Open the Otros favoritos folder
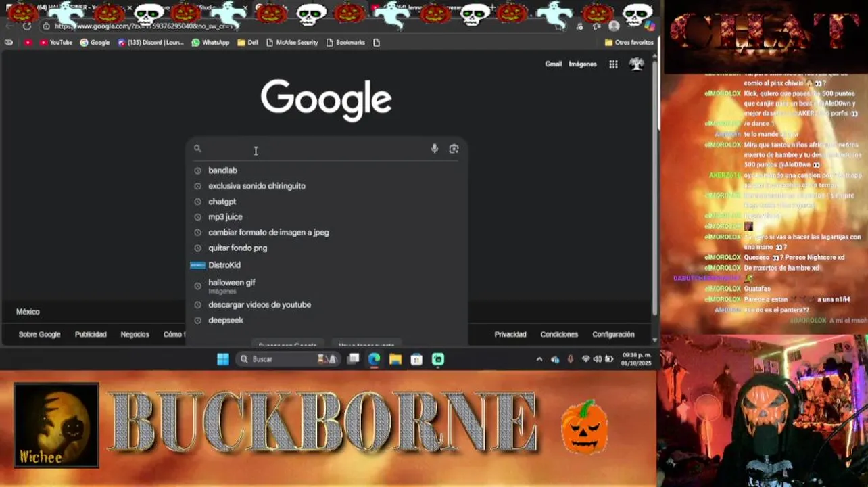This screenshot has height=487, width=868. click(x=629, y=42)
